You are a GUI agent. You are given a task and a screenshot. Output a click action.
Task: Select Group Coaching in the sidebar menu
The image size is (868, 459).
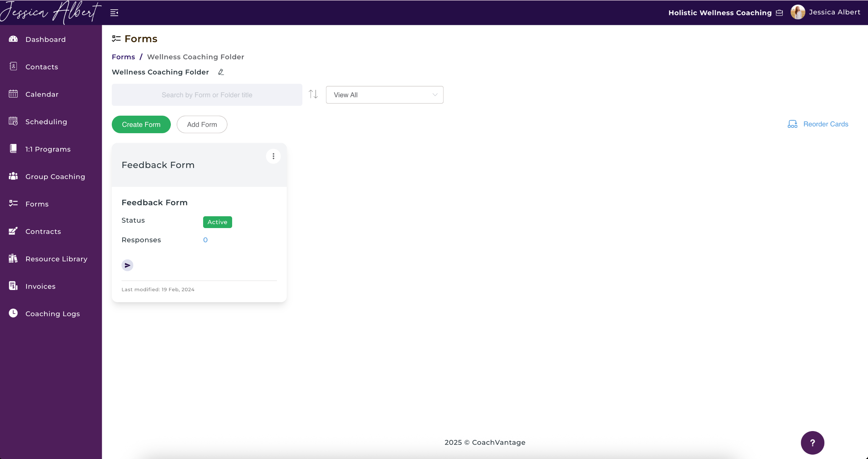tap(55, 177)
